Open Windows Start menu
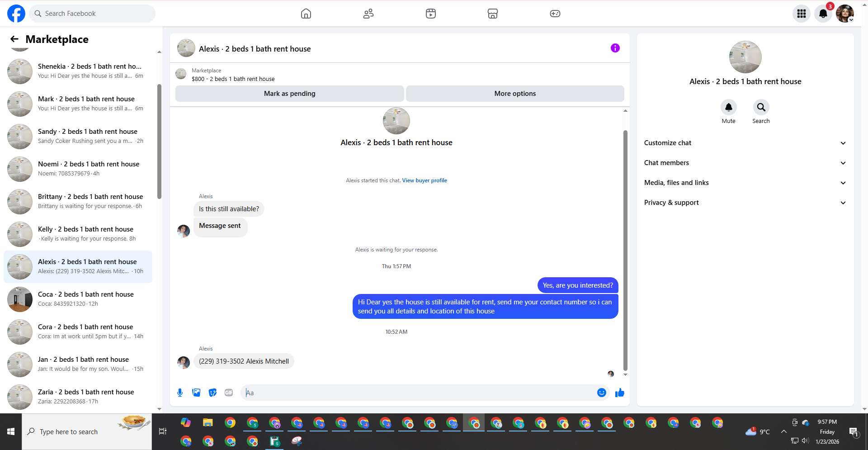The width and height of the screenshot is (868, 450). [x=11, y=431]
